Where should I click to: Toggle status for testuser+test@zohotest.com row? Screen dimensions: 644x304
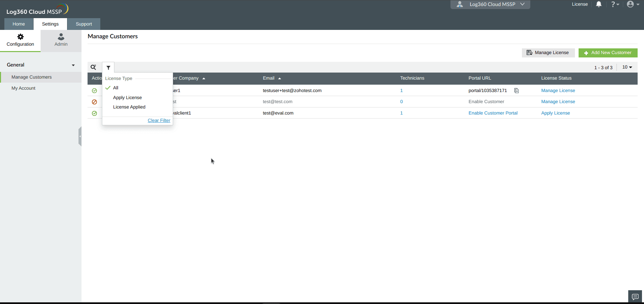click(95, 91)
